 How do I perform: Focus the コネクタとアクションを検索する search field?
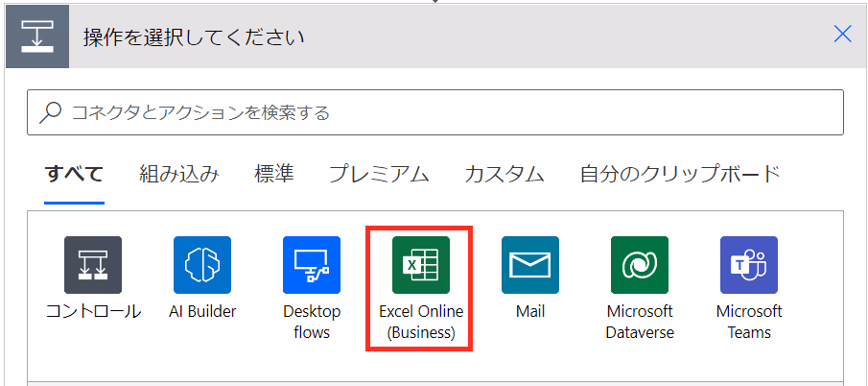[x=435, y=112]
